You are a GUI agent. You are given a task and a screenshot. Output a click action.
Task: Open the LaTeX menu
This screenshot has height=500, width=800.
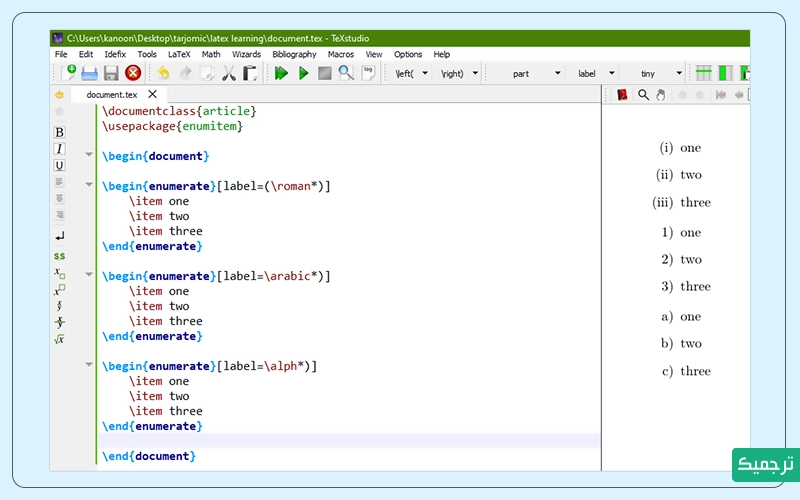click(179, 54)
